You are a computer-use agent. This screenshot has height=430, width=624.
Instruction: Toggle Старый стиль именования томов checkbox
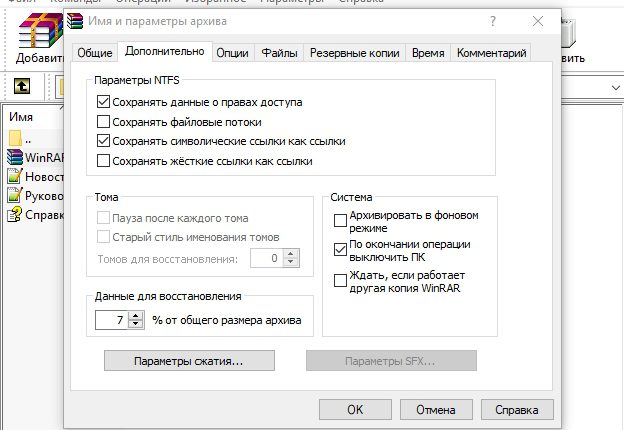point(103,237)
